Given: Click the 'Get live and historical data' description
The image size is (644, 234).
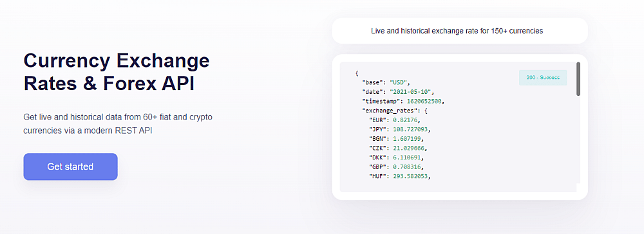Looking at the screenshot, I should click(118, 124).
